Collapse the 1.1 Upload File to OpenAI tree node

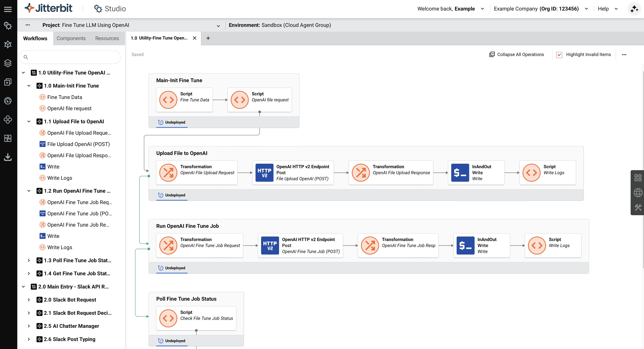click(29, 121)
